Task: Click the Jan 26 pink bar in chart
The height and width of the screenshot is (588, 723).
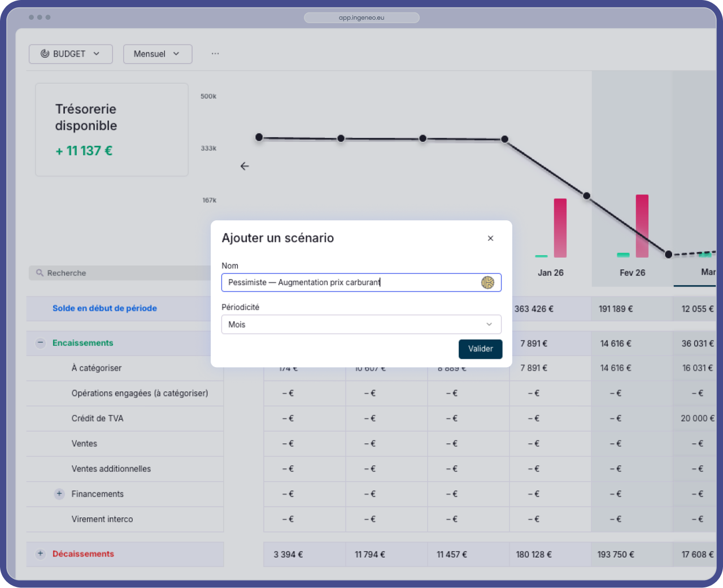Action: click(560, 228)
